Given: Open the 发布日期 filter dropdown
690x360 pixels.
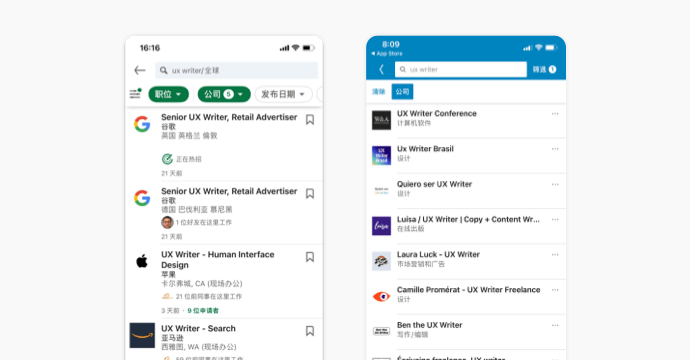Looking at the screenshot, I should [283, 94].
